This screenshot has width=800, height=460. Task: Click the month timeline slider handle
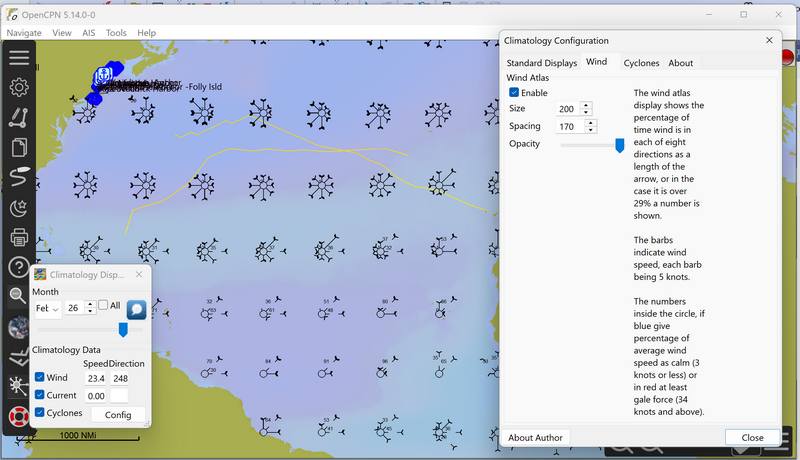pos(123,329)
